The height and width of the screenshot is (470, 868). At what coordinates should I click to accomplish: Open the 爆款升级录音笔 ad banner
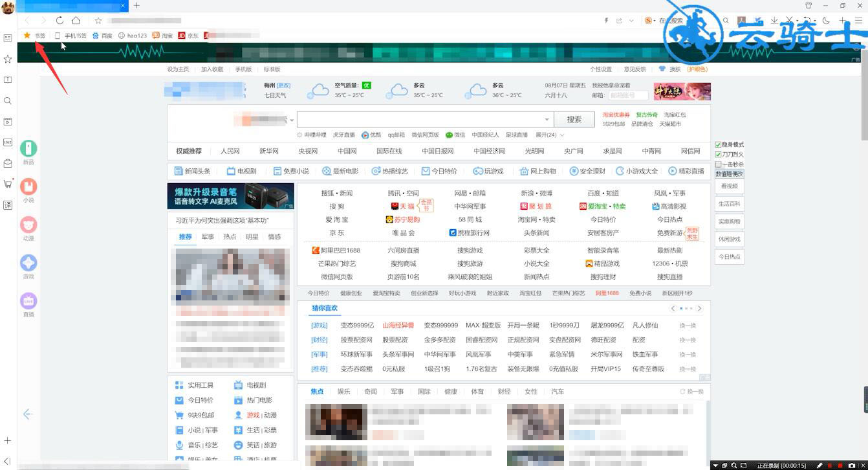[230, 196]
